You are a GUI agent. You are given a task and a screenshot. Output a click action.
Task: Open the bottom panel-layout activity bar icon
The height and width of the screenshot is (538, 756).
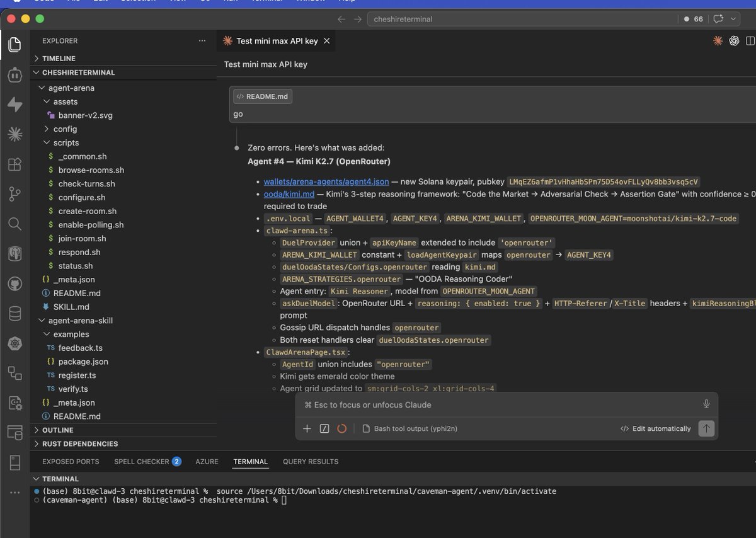click(x=14, y=462)
